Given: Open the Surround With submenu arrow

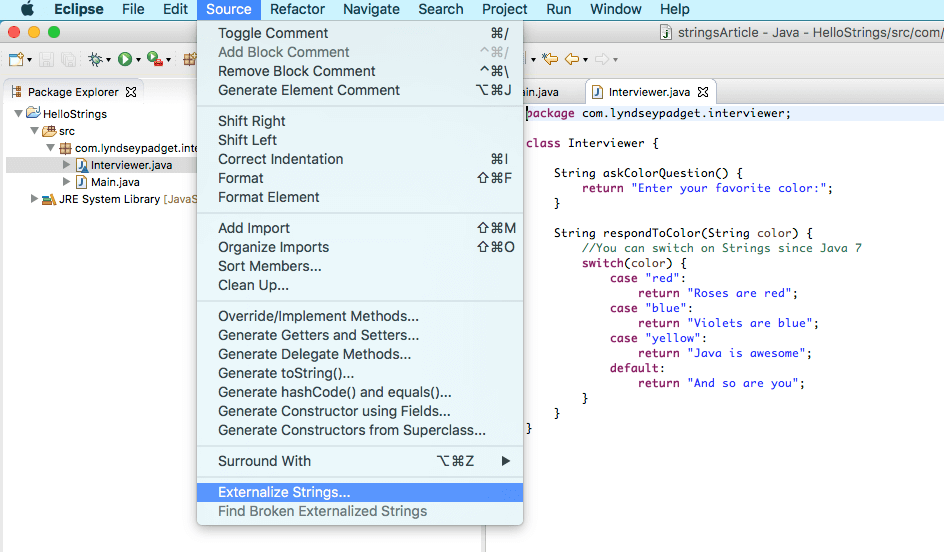Looking at the screenshot, I should (506, 461).
